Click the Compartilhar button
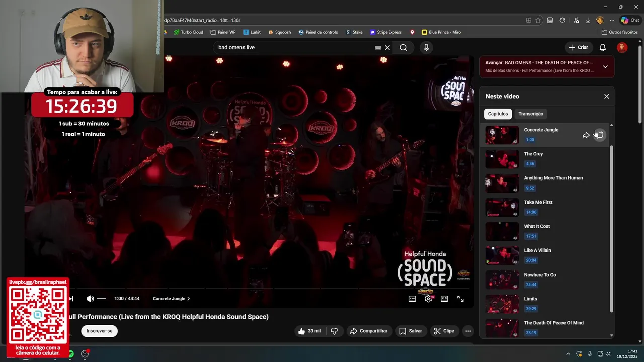 pyautogui.click(x=369, y=331)
